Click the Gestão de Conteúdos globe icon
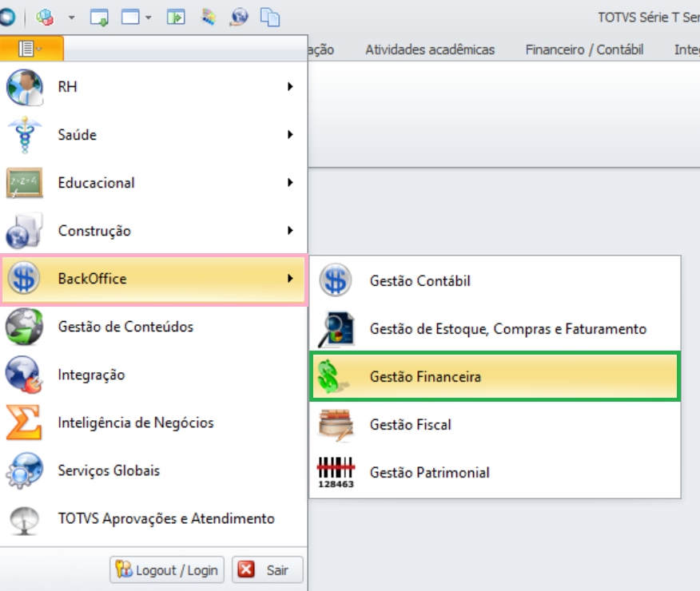The height and width of the screenshot is (591, 700). click(x=24, y=327)
